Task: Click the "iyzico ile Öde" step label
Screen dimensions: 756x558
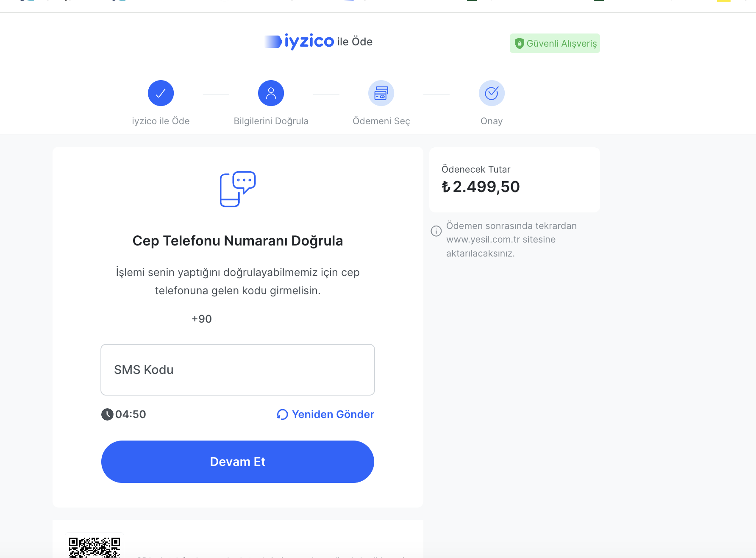Action: pos(161,121)
